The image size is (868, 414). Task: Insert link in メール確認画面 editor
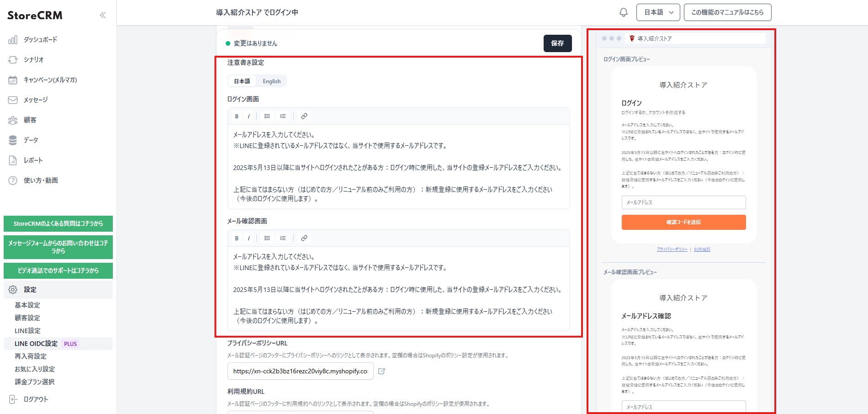304,238
